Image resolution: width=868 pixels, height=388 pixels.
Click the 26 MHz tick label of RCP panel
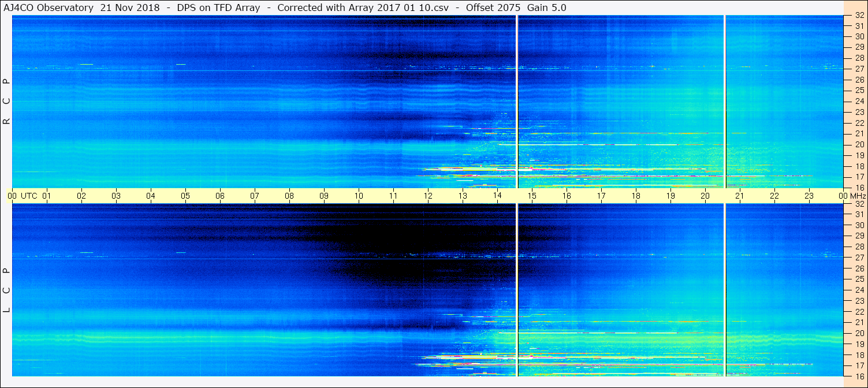pyautogui.click(x=859, y=80)
